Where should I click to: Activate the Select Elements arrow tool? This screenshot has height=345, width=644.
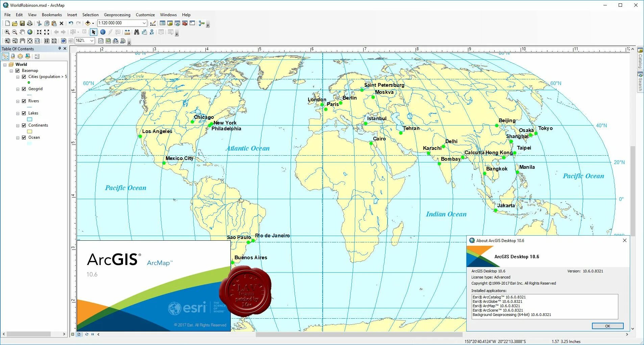[94, 32]
